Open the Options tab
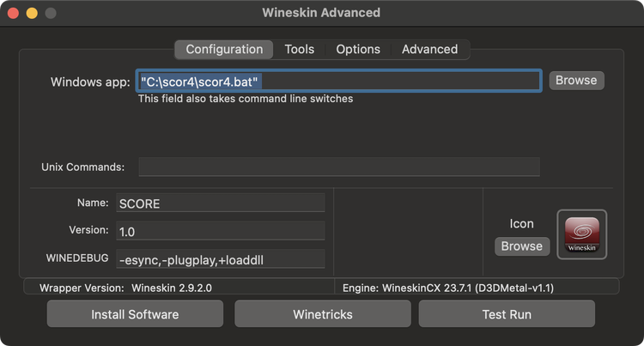Image resolution: width=644 pixels, height=346 pixels. pyautogui.click(x=358, y=50)
